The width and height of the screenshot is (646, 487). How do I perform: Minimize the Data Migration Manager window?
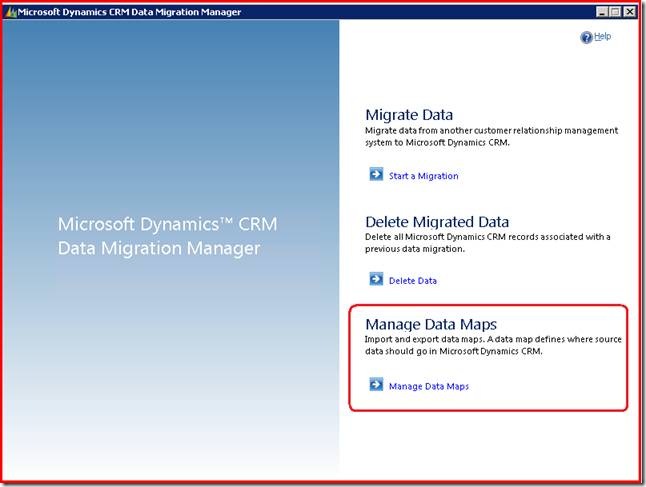pos(602,12)
